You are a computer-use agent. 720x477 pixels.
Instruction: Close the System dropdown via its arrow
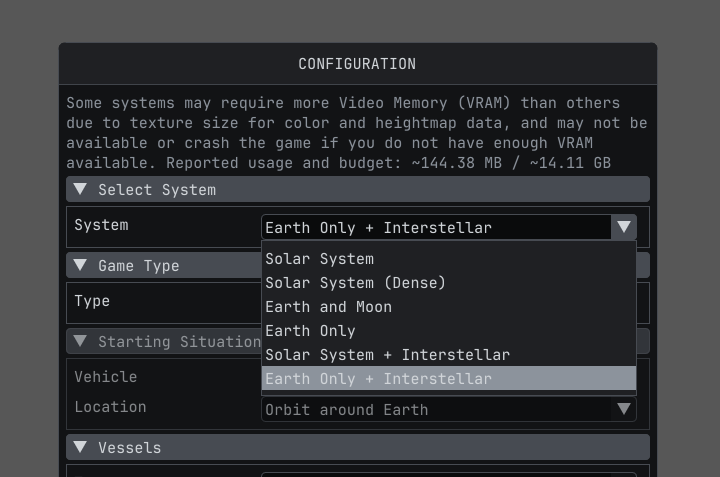coord(624,227)
